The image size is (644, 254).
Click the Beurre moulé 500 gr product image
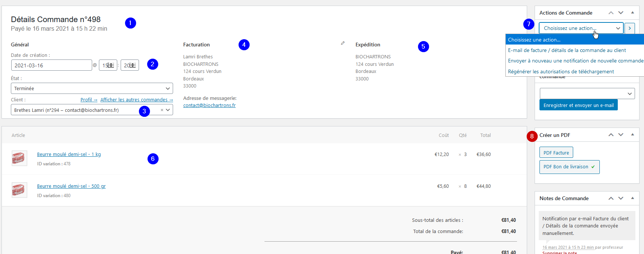coord(19,190)
